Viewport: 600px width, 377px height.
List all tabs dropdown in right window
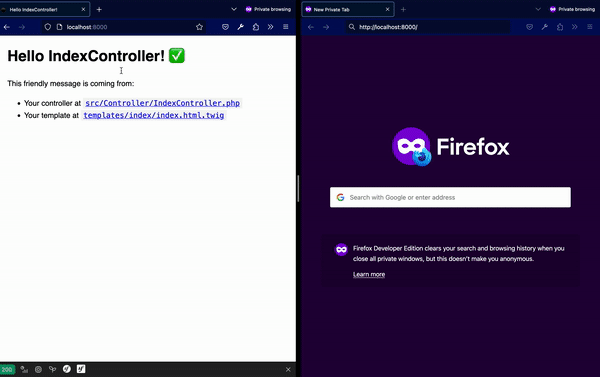click(x=538, y=9)
